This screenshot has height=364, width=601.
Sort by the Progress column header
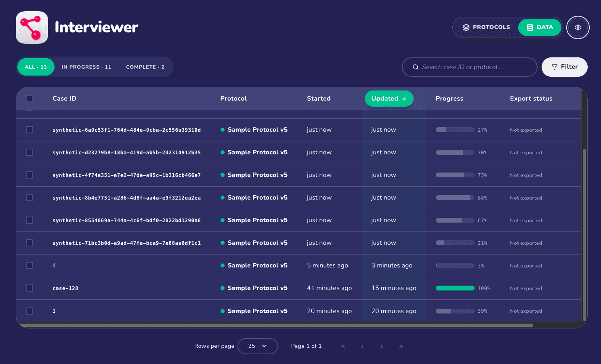pos(450,99)
